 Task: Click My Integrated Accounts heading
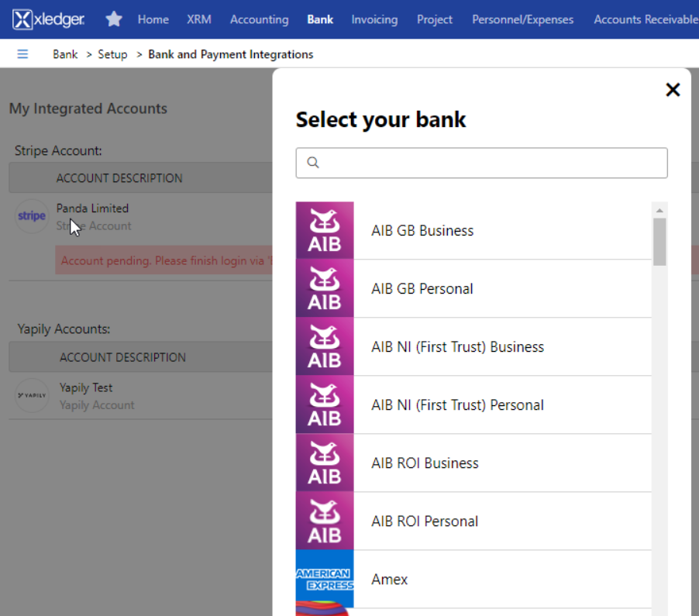(88, 108)
